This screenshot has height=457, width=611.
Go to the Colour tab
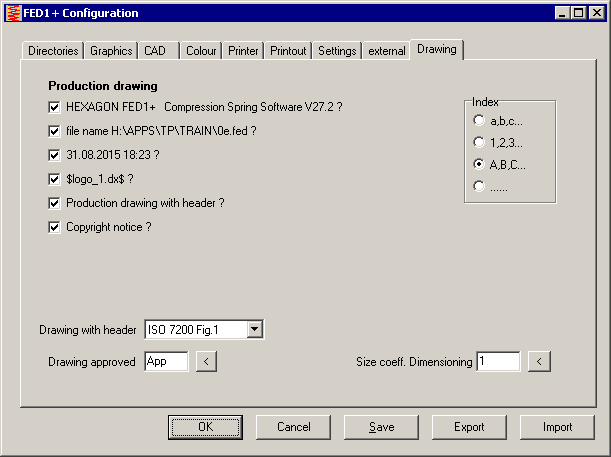tap(201, 51)
